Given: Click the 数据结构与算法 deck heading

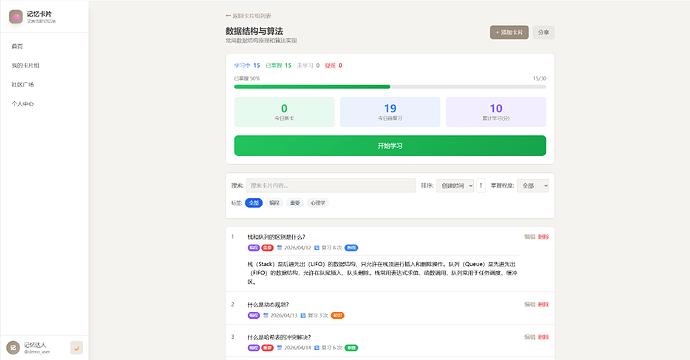Looking at the screenshot, I should pos(254,31).
